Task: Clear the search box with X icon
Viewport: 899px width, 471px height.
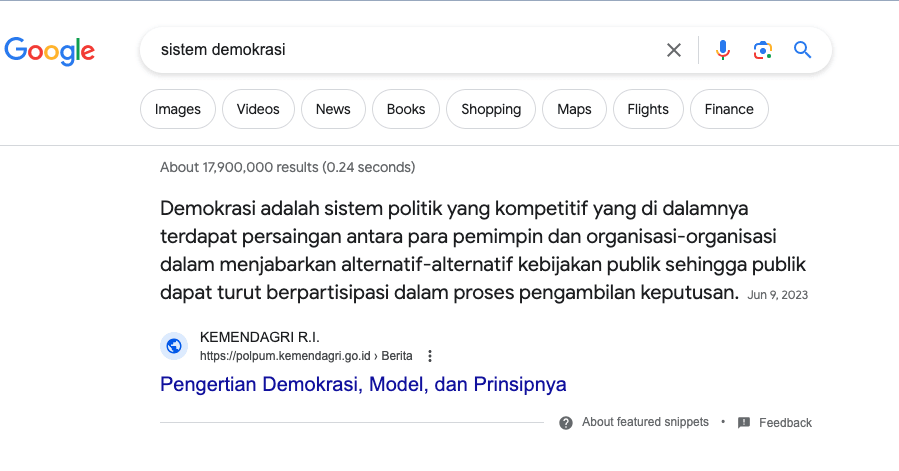Action: 674,50
